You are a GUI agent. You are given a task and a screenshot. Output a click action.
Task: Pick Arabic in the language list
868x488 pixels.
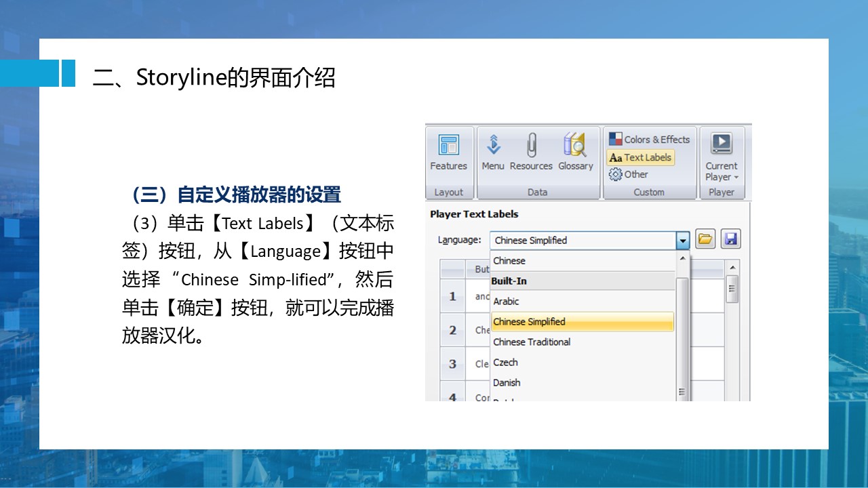coord(507,302)
